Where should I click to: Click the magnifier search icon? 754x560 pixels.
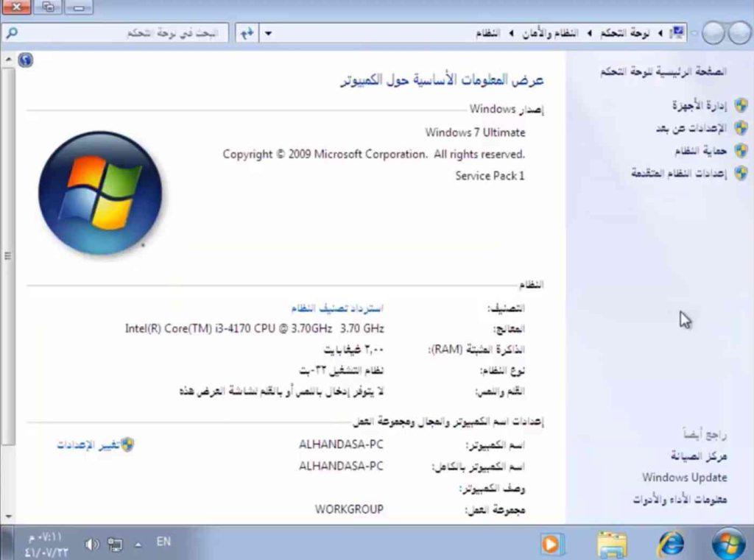click(12, 32)
